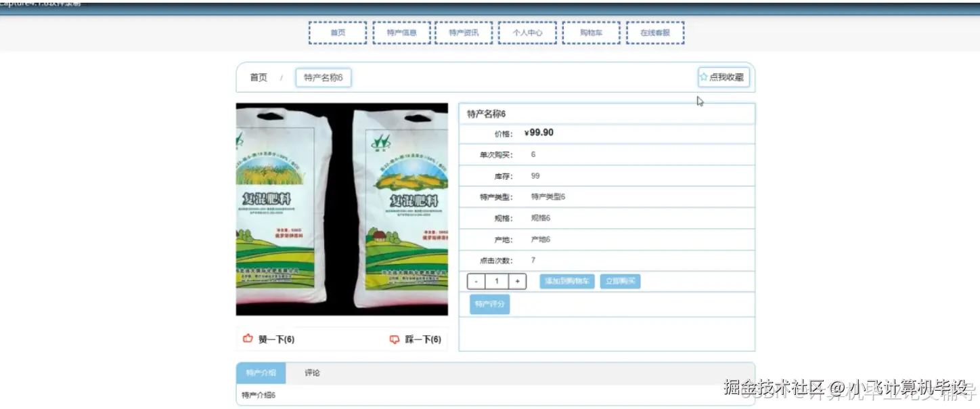Click the star icon beside 点我收藏

[704, 77]
